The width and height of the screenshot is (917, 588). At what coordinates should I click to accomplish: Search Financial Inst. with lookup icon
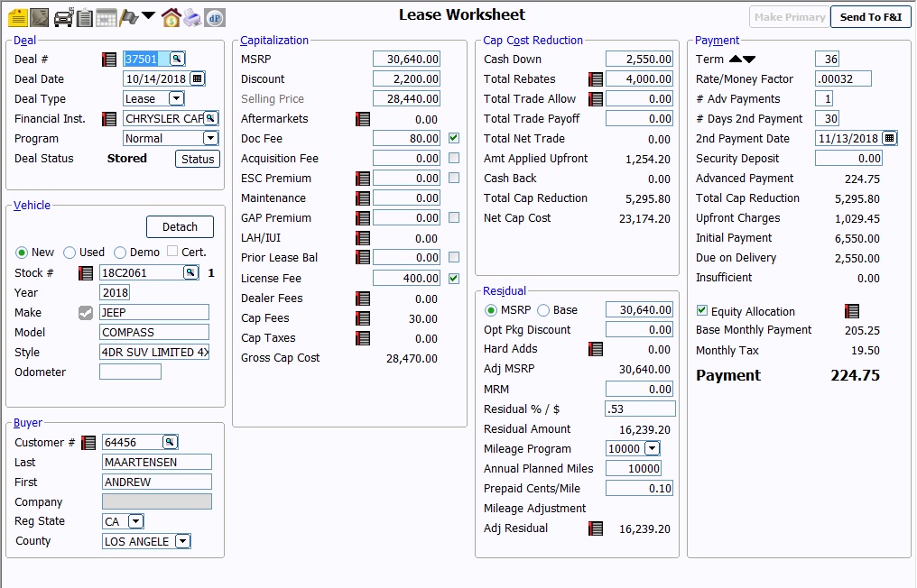[x=210, y=118]
